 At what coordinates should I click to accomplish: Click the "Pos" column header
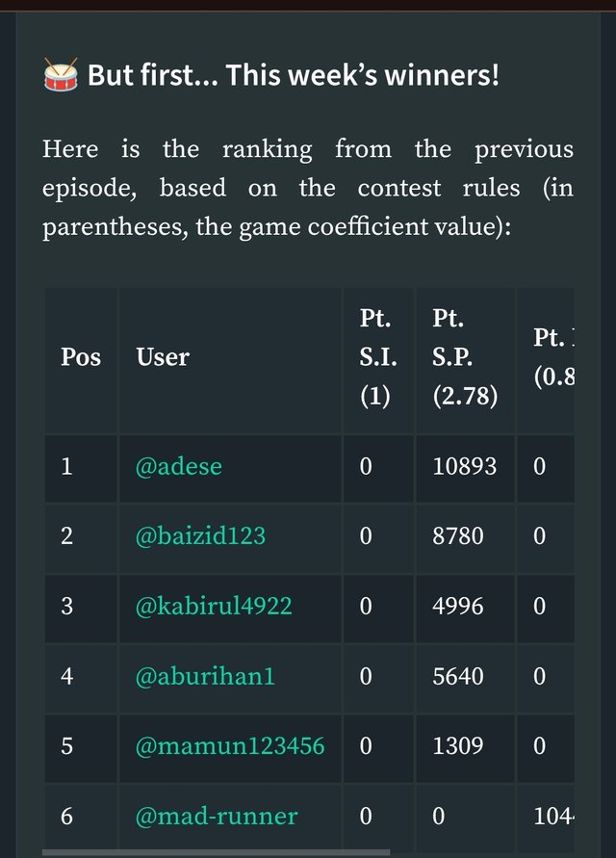[x=81, y=357]
